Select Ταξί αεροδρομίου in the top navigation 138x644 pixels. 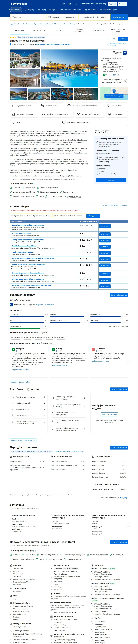tap(108, 10)
